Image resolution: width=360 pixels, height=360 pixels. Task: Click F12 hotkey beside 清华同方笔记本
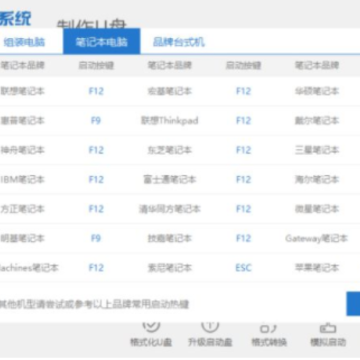pos(243,209)
